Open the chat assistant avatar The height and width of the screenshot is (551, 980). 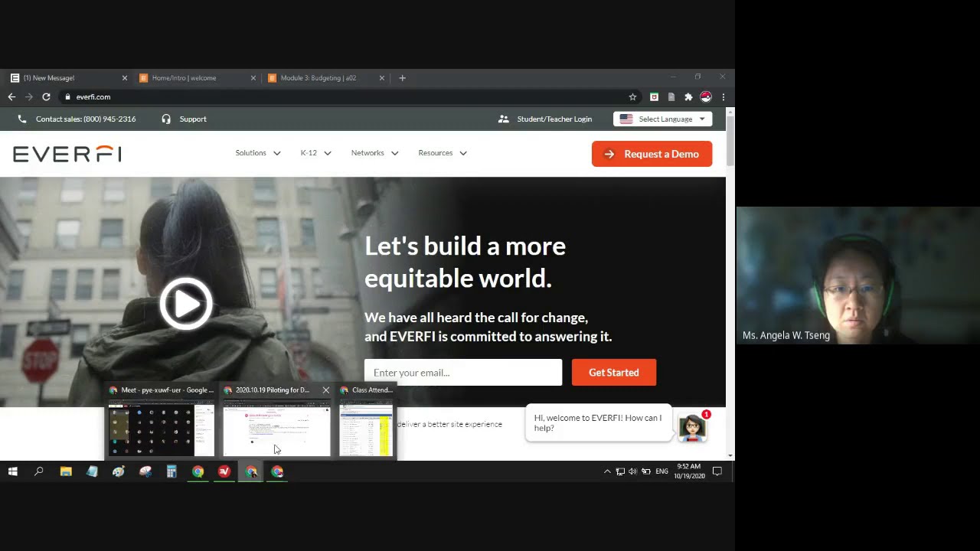(692, 427)
